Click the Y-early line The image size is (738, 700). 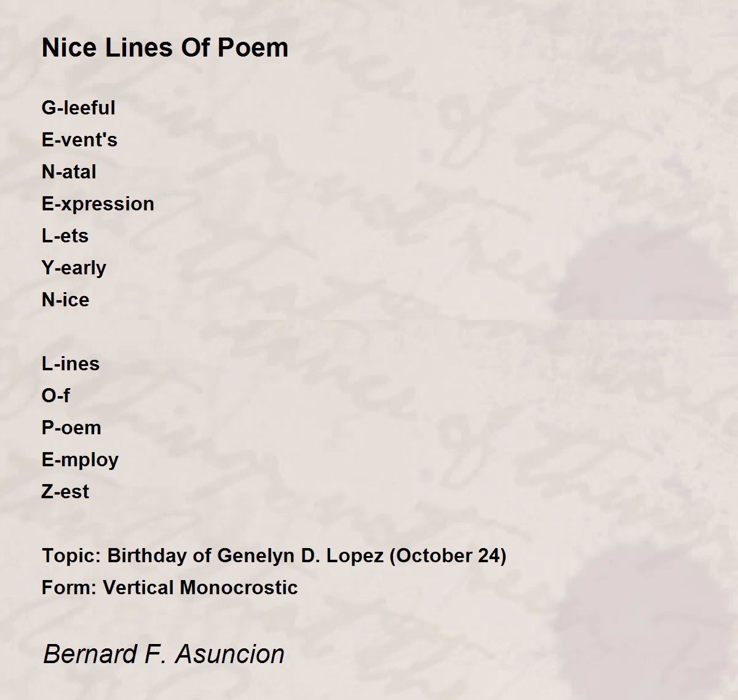click(74, 268)
